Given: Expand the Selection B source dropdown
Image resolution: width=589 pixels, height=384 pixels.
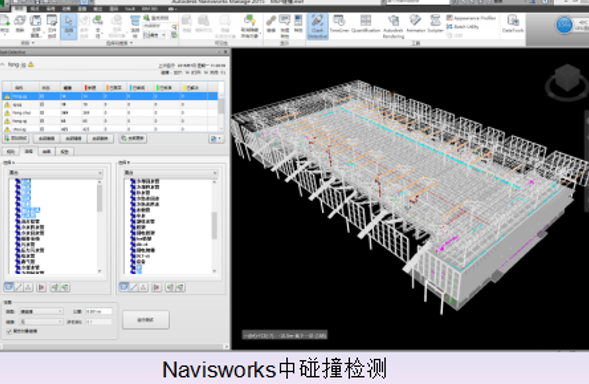Looking at the screenshot, I should 171,173.
